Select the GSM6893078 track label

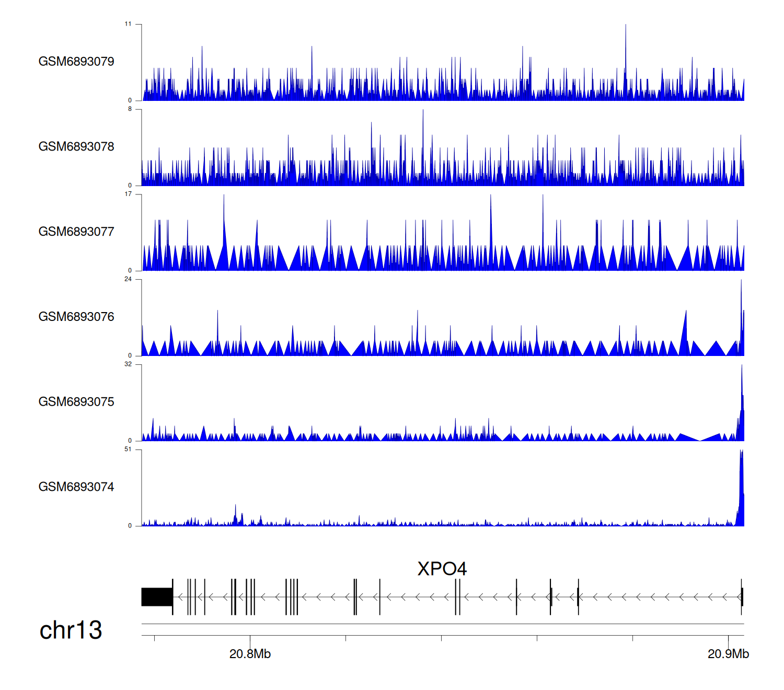coord(76,147)
